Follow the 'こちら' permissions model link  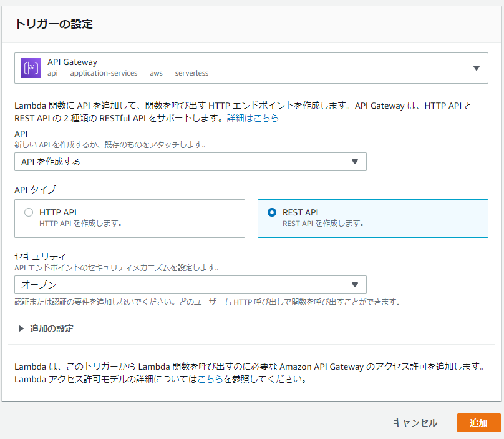coord(210,379)
